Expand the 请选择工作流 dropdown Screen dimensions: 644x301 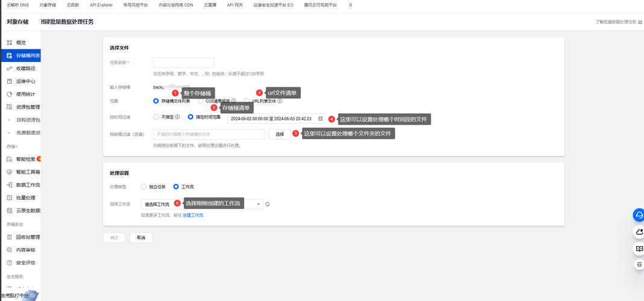coord(201,204)
